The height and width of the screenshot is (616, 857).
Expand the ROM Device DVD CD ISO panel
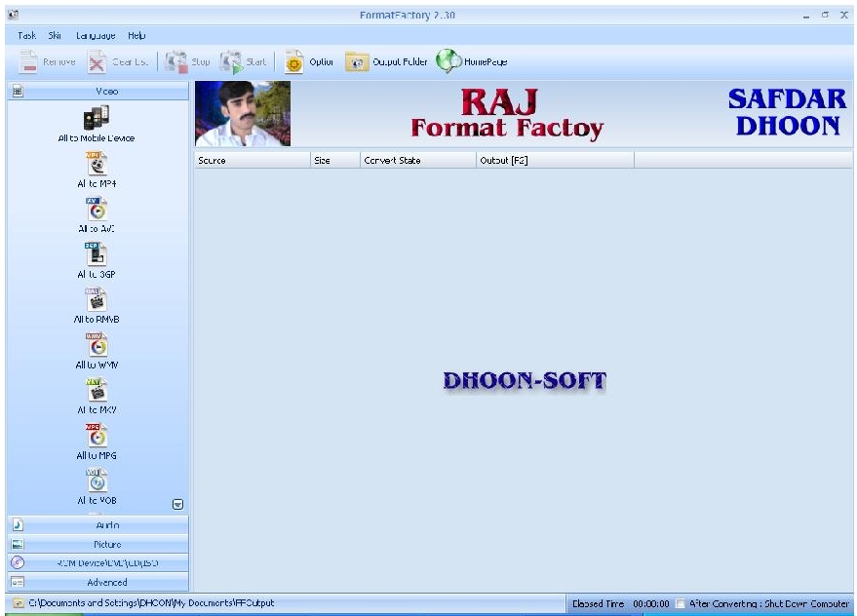coord(97,562)
